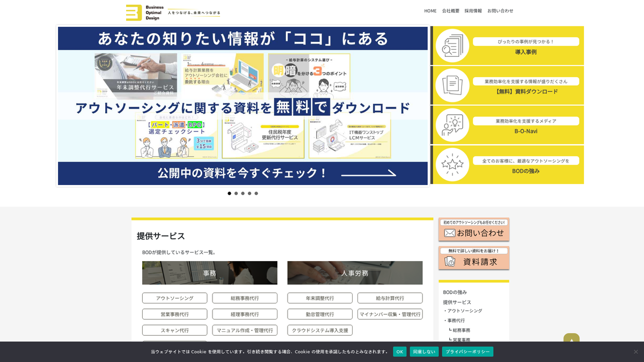Viewport: 644px width, 362px height.
Task: Jump to the fifth carousel slide dot
Action: coord(256,194)
